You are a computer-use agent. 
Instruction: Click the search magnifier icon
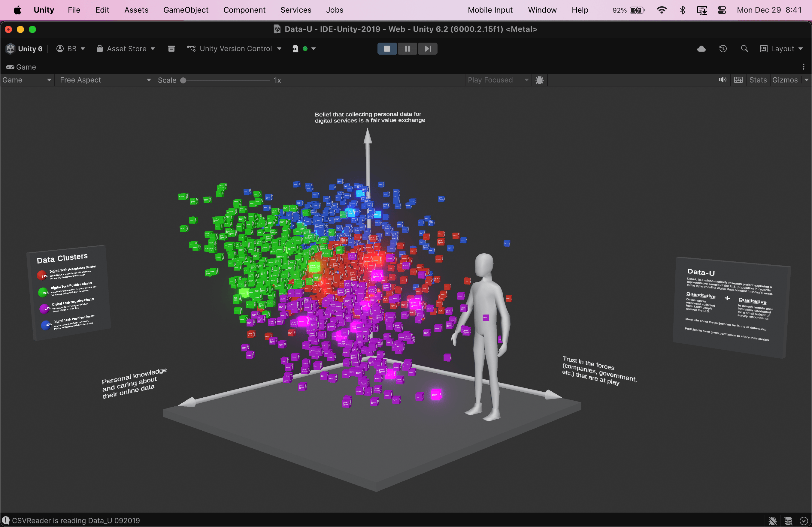[744, 49]
